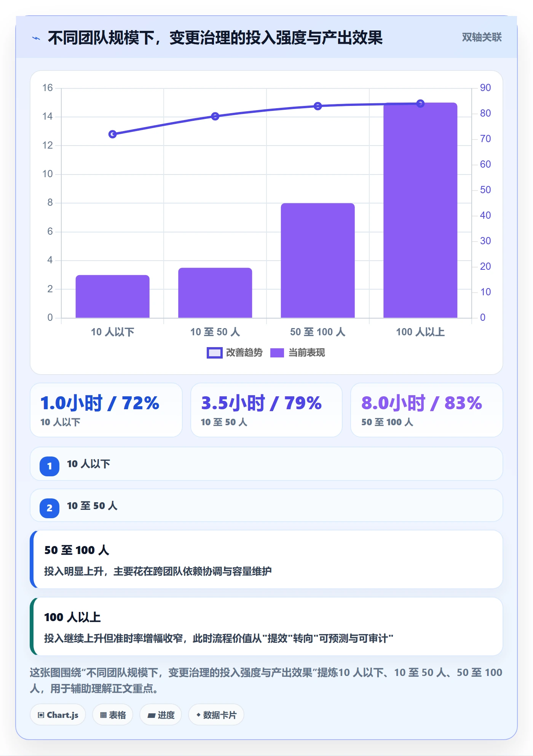Image resolution: width=533 pixels, height=756 pixels.
Task: Toggle the 当前表现 legend swatch
Action: (x=277, y=353)
